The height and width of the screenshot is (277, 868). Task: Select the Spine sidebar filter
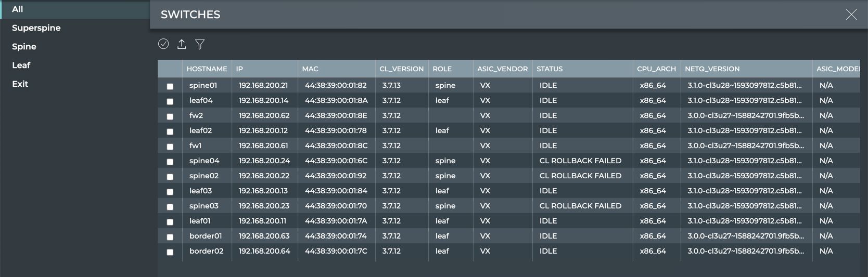coord(24,47)
